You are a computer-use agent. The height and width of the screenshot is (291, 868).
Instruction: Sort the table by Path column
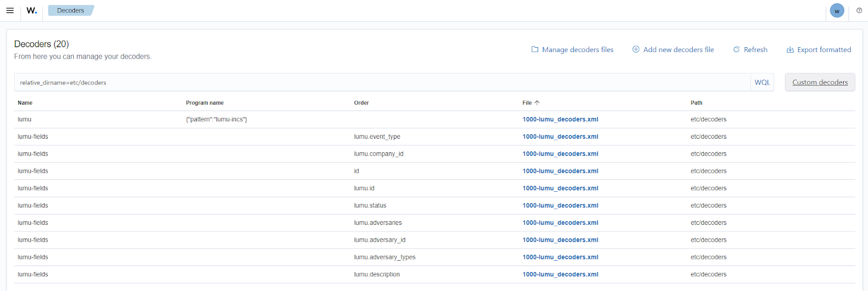(x=696, y=102)
